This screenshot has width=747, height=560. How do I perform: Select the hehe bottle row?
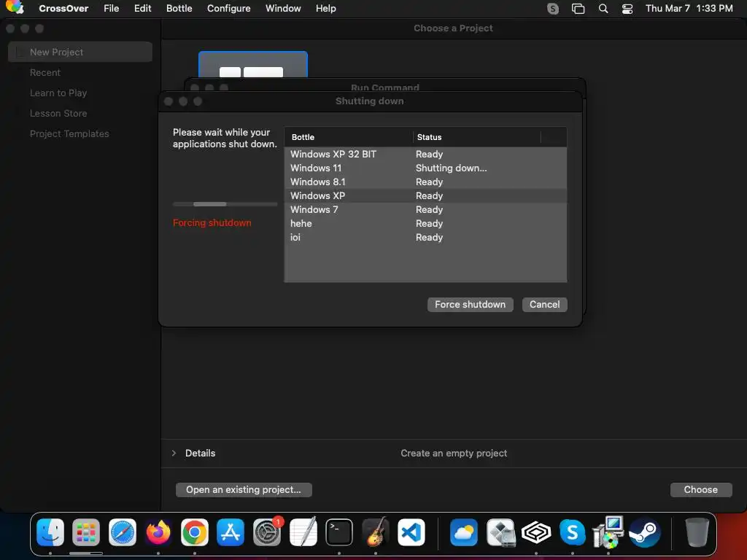point(425,223)
